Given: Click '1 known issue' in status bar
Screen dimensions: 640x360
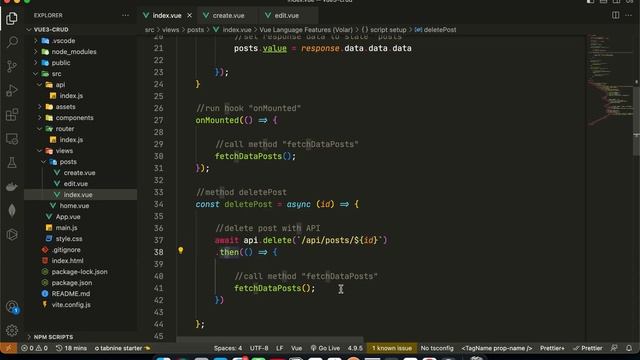Looking at the screenshot, I should pos(392,348).
